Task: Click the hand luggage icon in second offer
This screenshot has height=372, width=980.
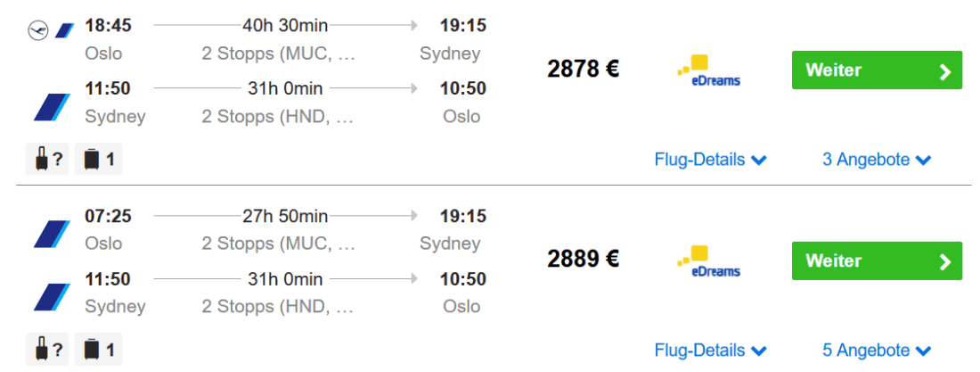Action: click(43, 350)
